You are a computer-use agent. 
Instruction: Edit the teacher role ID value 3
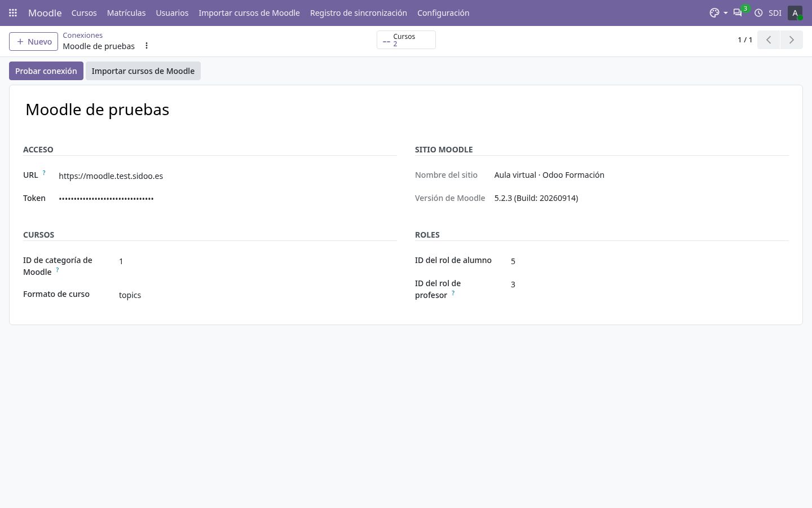650,284
